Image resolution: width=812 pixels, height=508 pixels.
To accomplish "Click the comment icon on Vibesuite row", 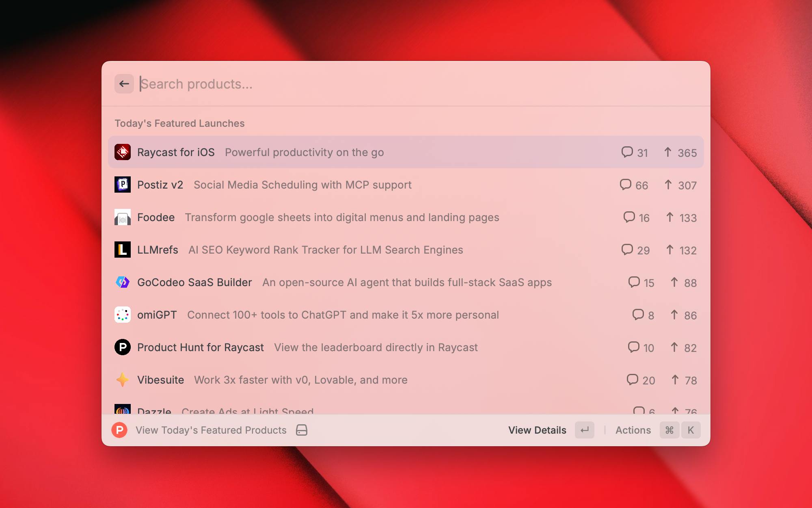I will point(632,380).
